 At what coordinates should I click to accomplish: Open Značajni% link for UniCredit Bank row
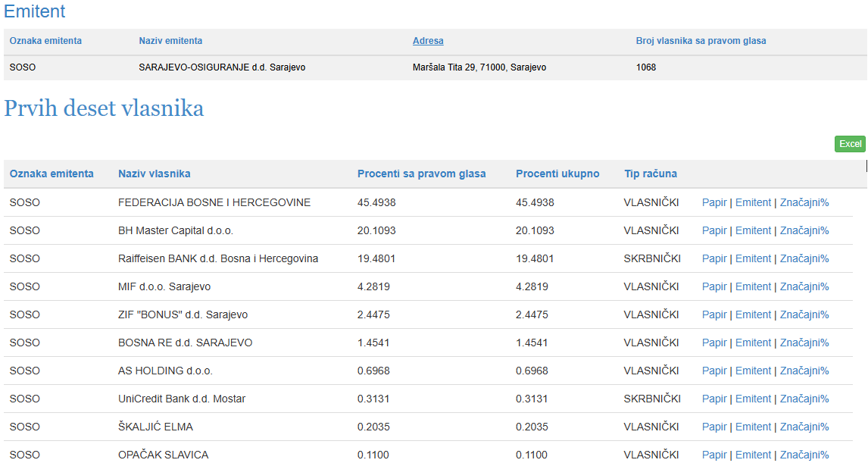804,399
